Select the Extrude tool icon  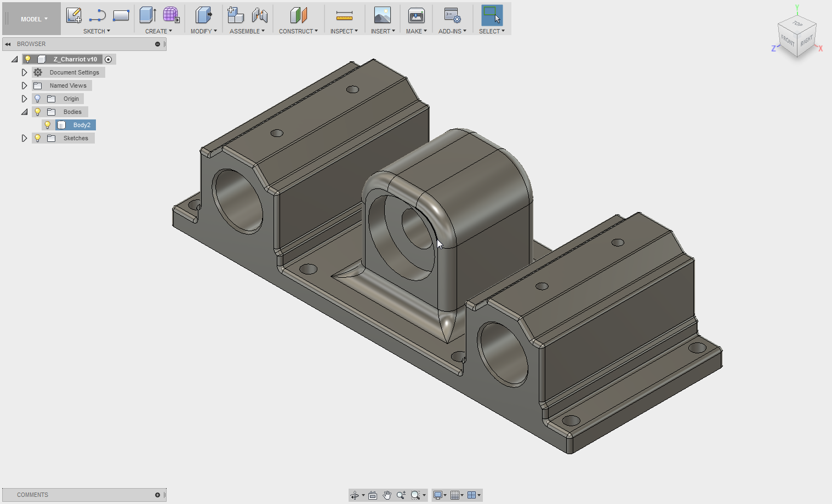[147, 15]
